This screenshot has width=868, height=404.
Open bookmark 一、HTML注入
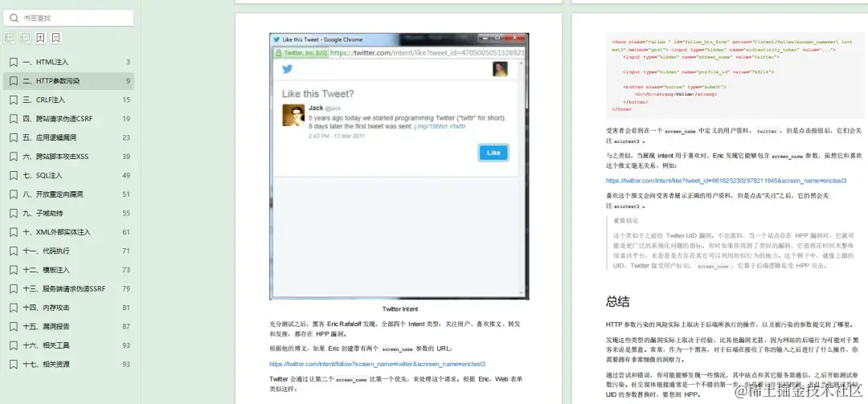68,62
